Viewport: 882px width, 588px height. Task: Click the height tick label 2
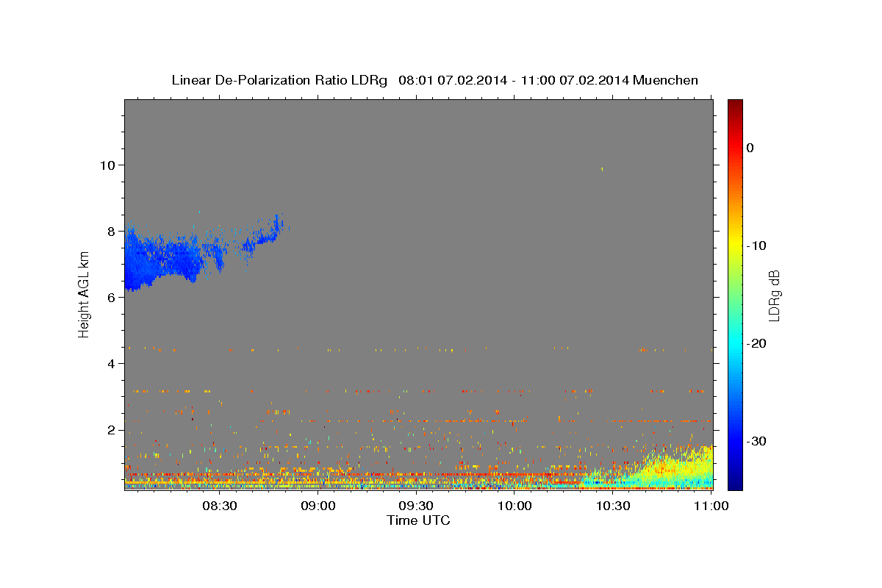(112, 430)
